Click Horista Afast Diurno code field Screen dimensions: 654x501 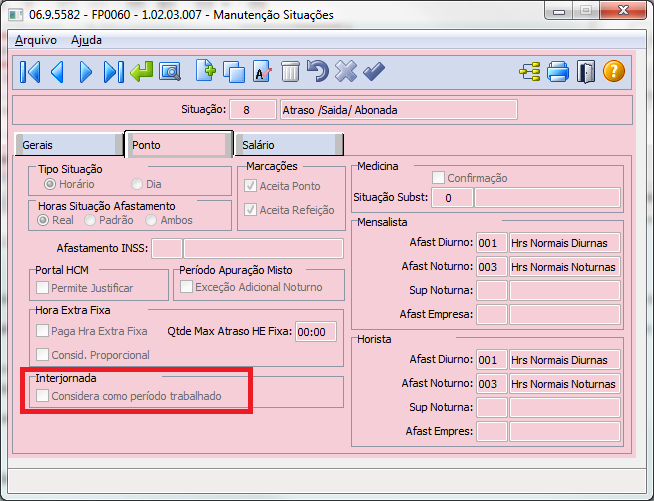tap(492, 360)
